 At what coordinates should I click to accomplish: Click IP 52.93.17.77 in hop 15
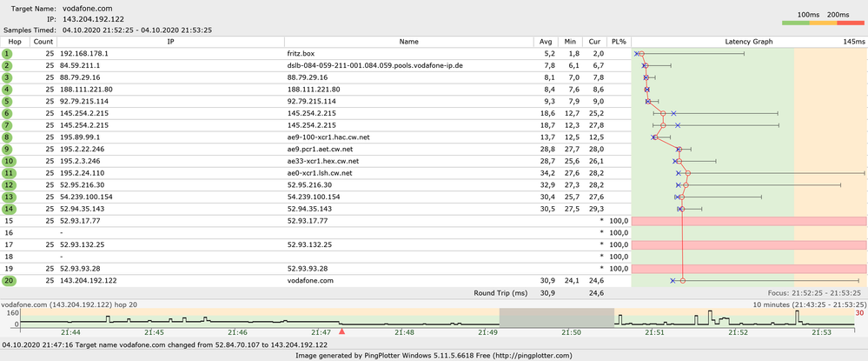80,221
